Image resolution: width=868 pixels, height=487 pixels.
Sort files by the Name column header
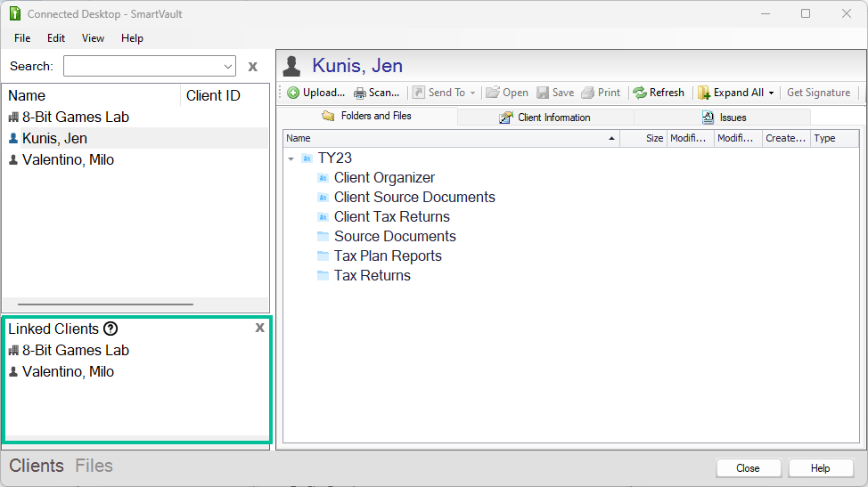click(451, 138)
